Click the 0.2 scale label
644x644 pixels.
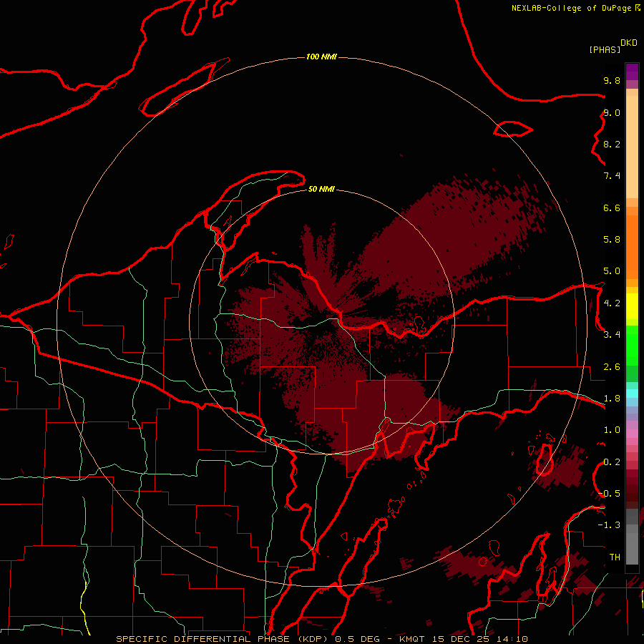[x=612, y=462]
